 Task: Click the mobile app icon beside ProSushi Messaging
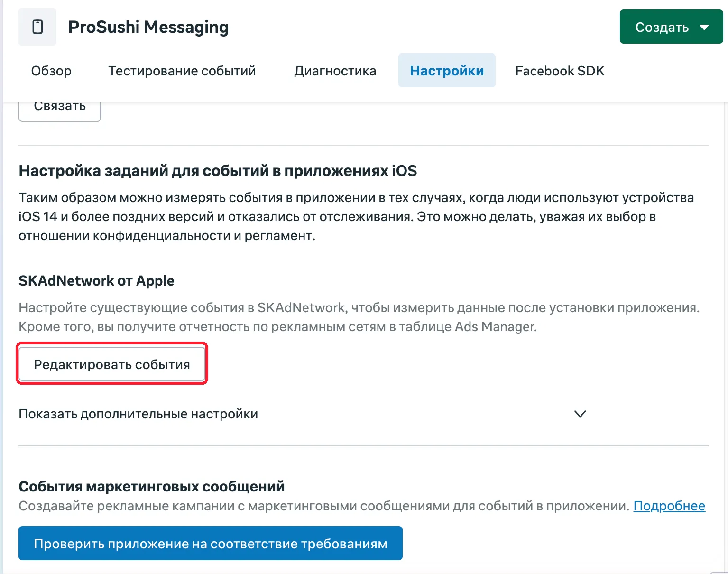click(x=37, y=27)
